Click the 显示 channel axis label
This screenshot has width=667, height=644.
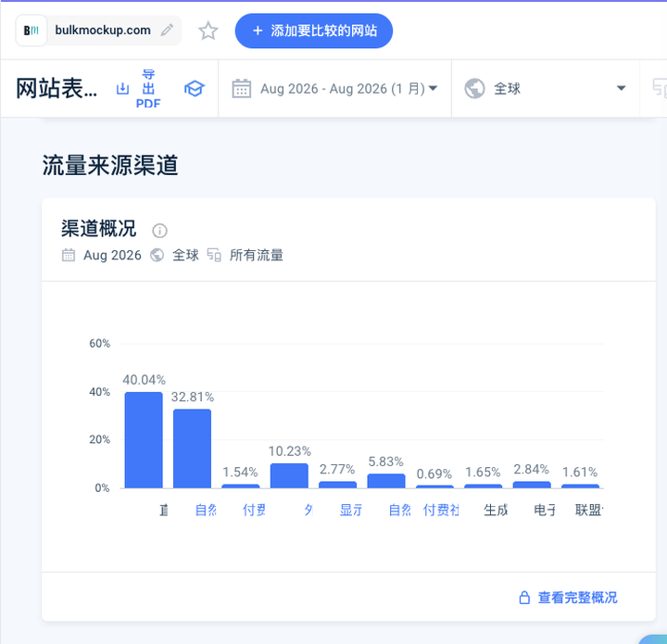tap(351, 510)
